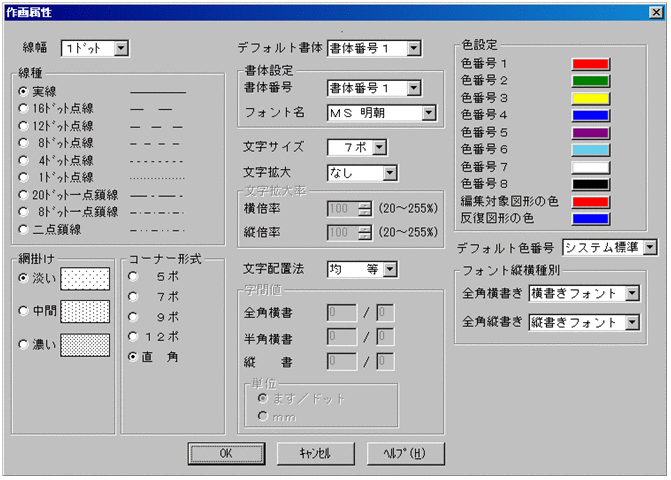
Task: Click the light blue 色番号6 swatch
Action: coord(591,150)
